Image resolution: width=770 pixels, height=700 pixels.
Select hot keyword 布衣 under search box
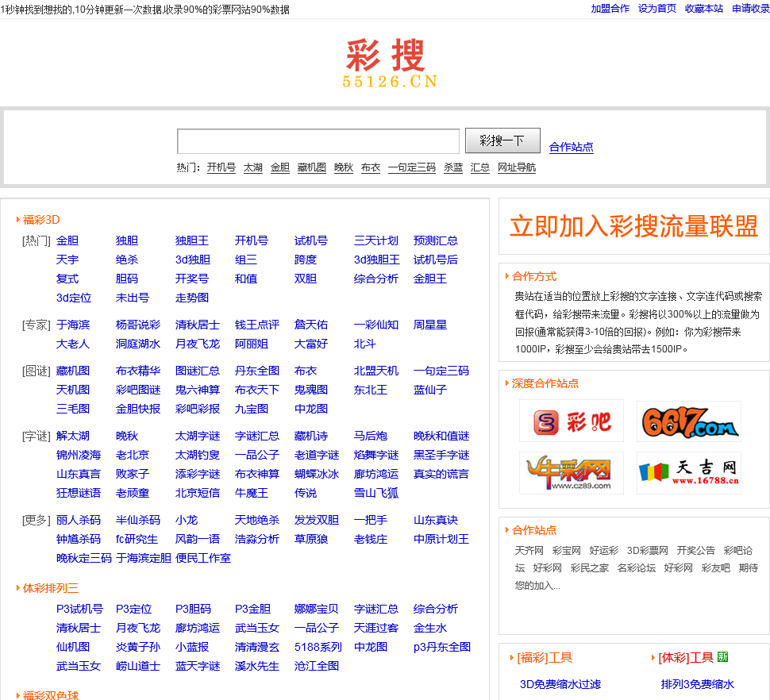[x=371, y=167]
